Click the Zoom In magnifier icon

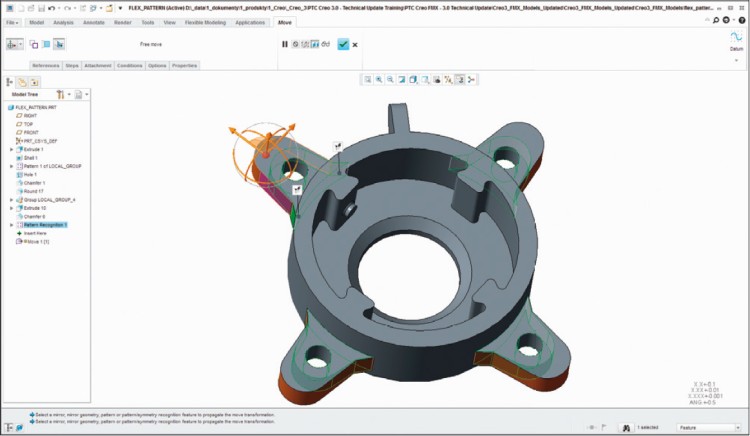(379, 79)
